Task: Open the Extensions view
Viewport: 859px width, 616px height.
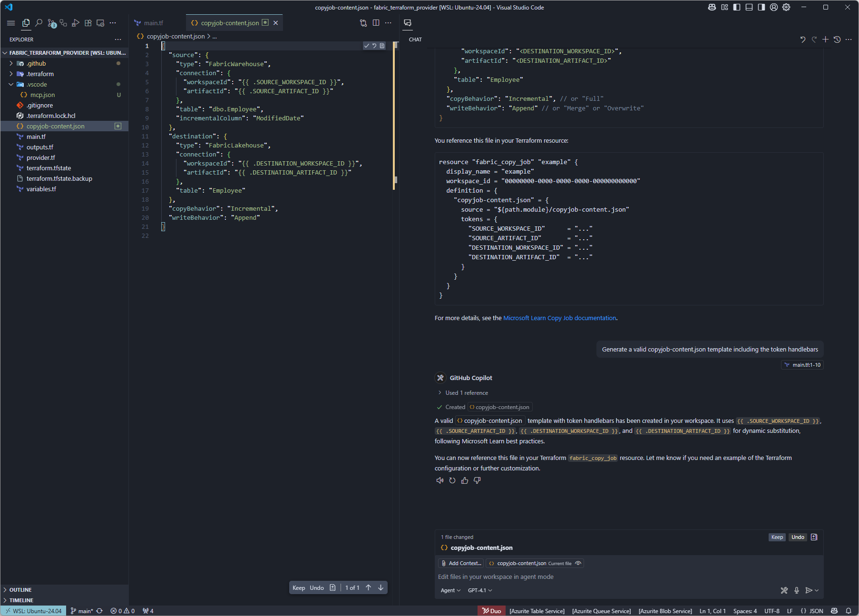Action: pos(88,22)
